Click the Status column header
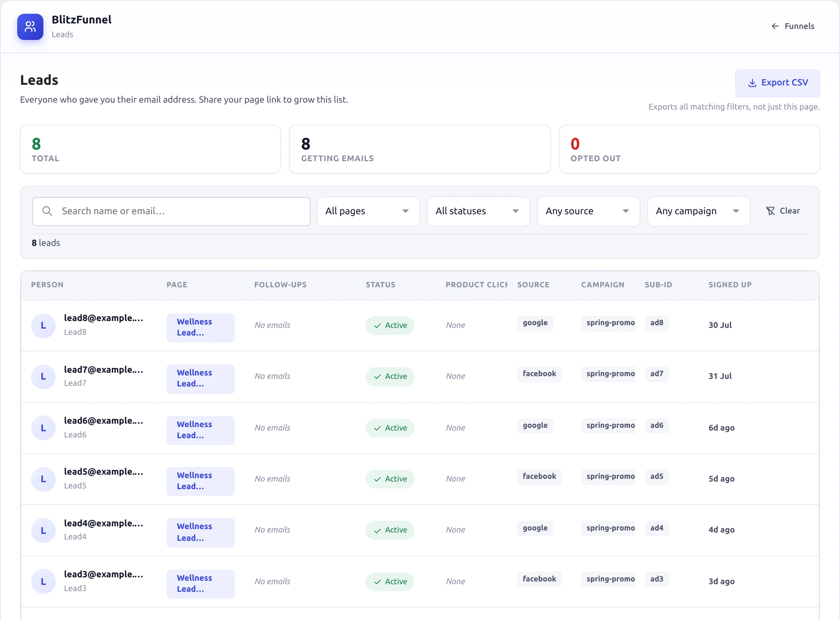 [x=380, y=285]
